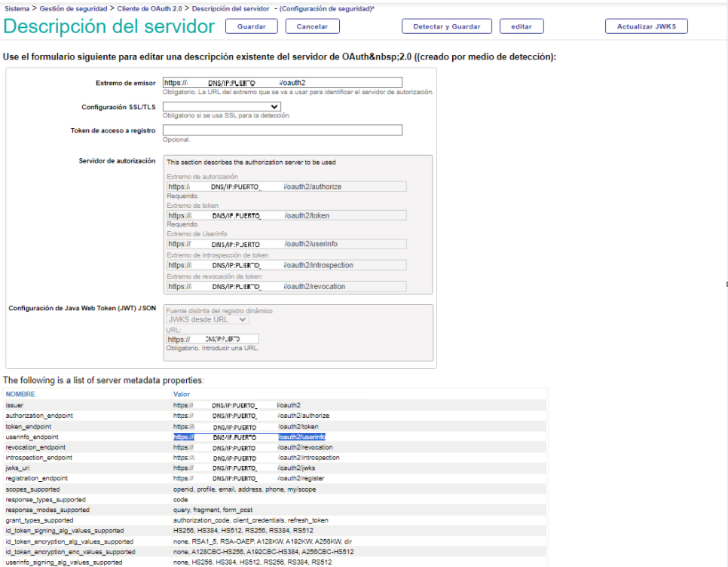Click the Token de acceso a registro field
Screen dimensions: 728x567
(282, 130)
